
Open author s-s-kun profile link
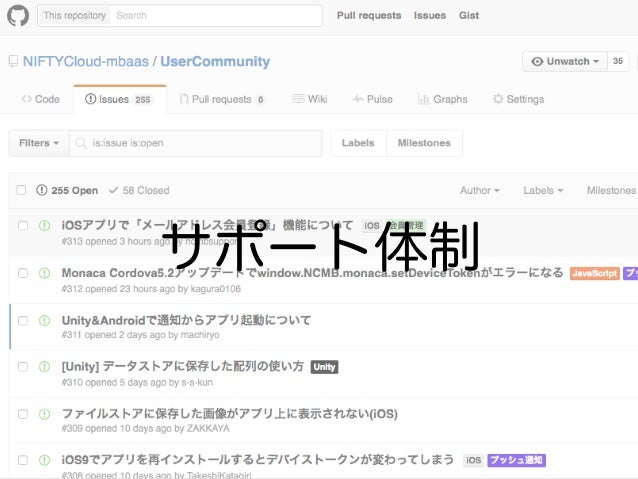coord(197,383)
